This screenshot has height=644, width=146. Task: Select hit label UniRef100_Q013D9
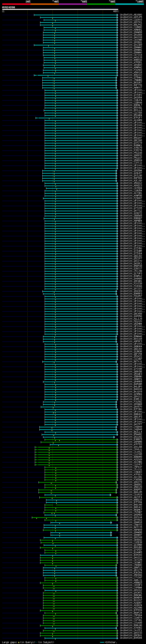(131, 45)
